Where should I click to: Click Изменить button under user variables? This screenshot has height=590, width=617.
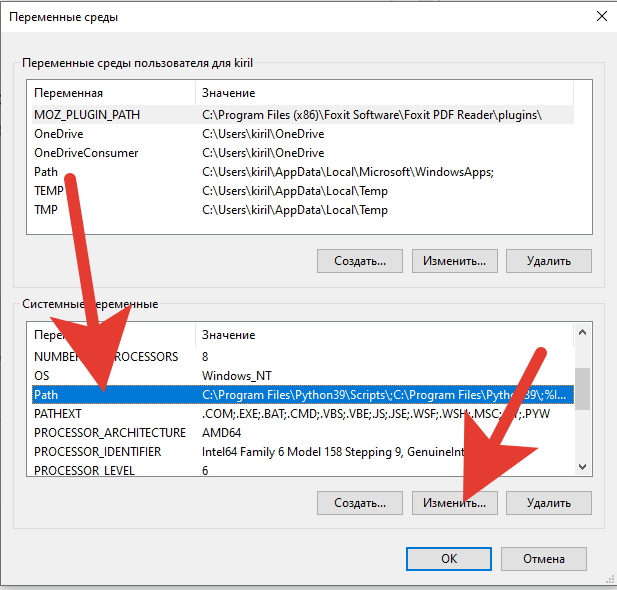(x=454, y=261)
